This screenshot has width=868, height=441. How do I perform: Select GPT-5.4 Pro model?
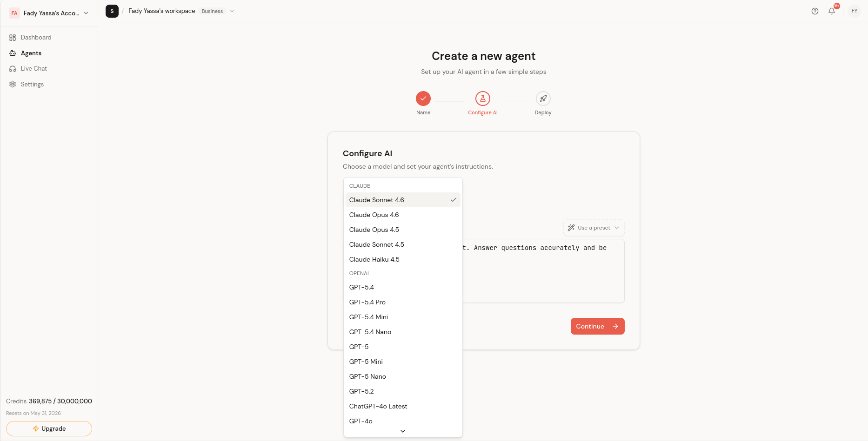pyautogui.click(x=403, y=302)
